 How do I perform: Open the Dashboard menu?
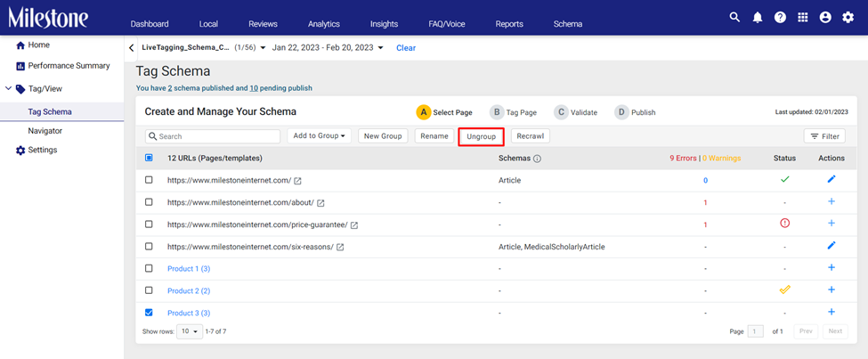[150, 24]
